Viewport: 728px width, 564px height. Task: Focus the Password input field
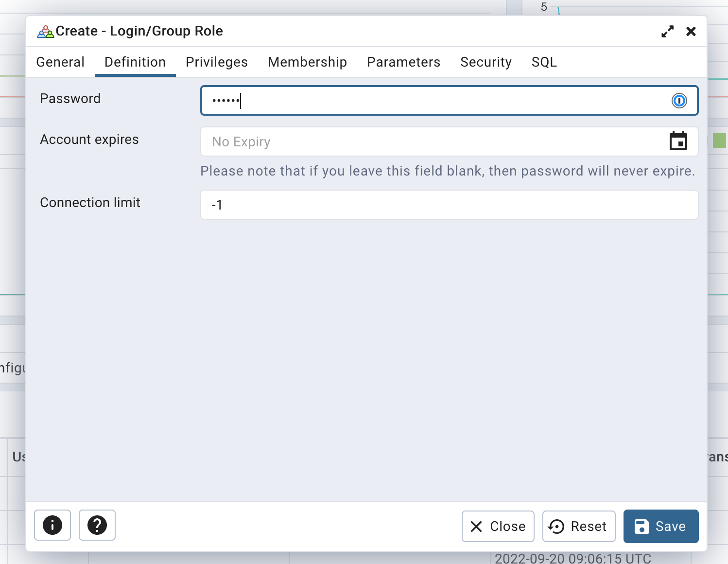[437, 101]
